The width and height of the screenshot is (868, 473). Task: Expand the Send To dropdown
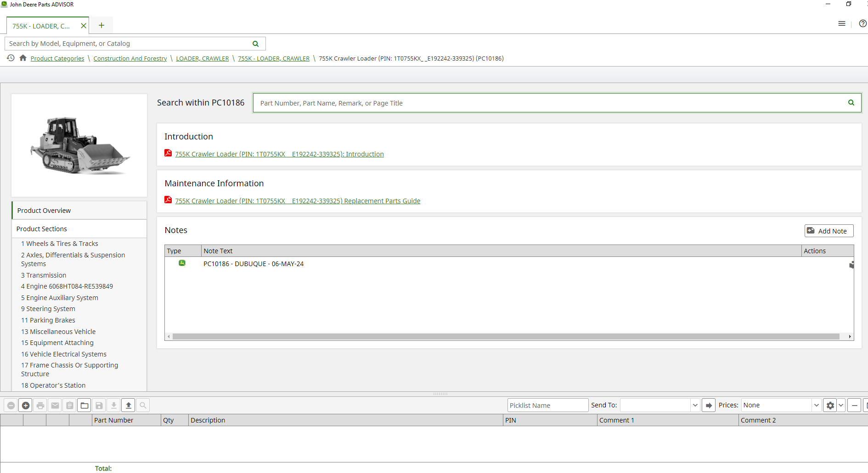695,406
